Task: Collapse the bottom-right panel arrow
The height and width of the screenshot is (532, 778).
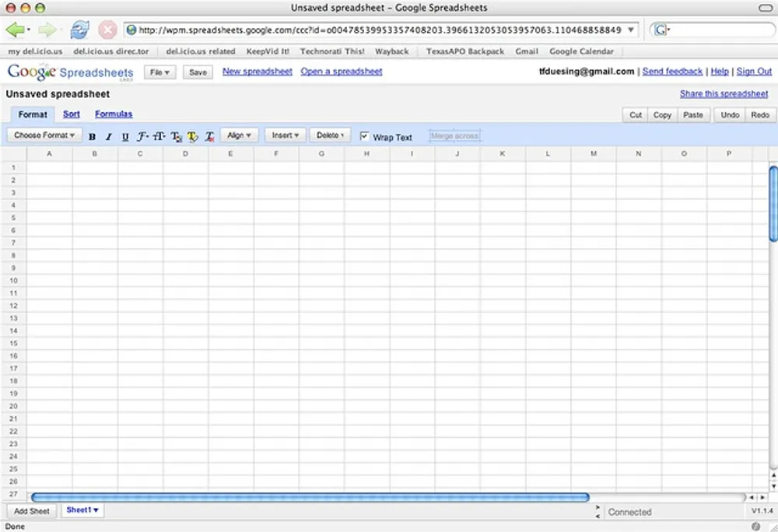Action: [x=597, y=516]
